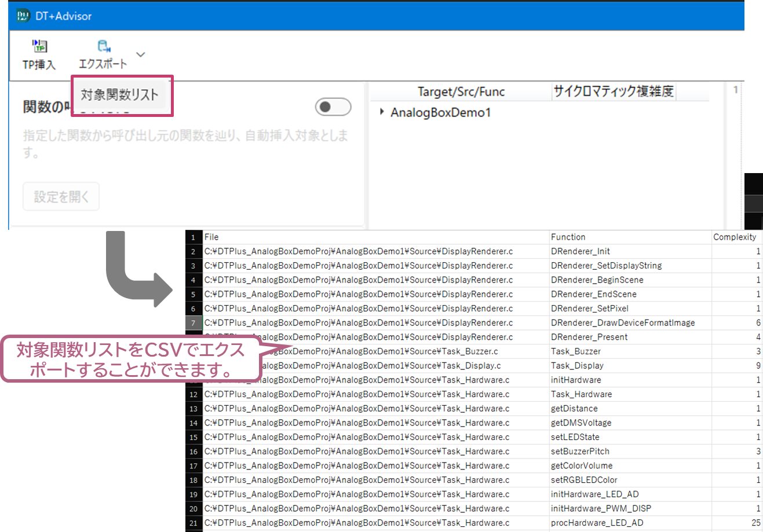Select AnalogBoxDemo1 in the tree
The width and height of the screenshot is (763, 532).
tap(440, 112)
